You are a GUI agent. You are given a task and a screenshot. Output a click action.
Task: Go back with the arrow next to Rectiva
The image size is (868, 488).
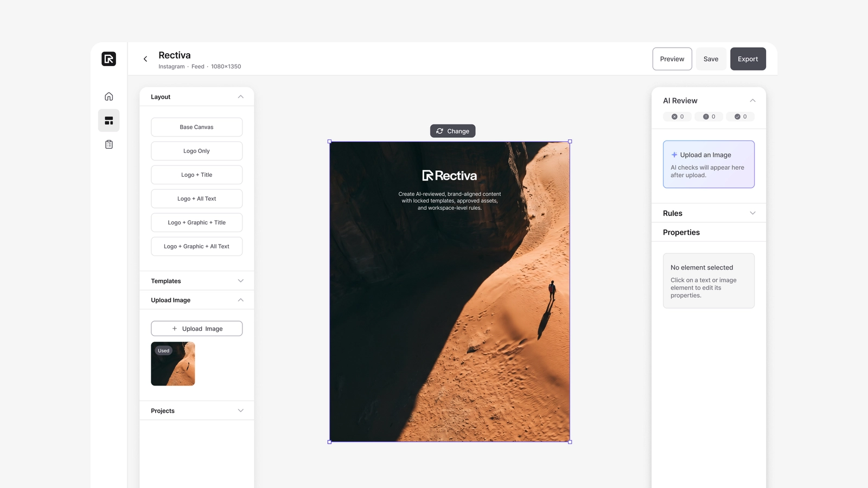point(145,59)
